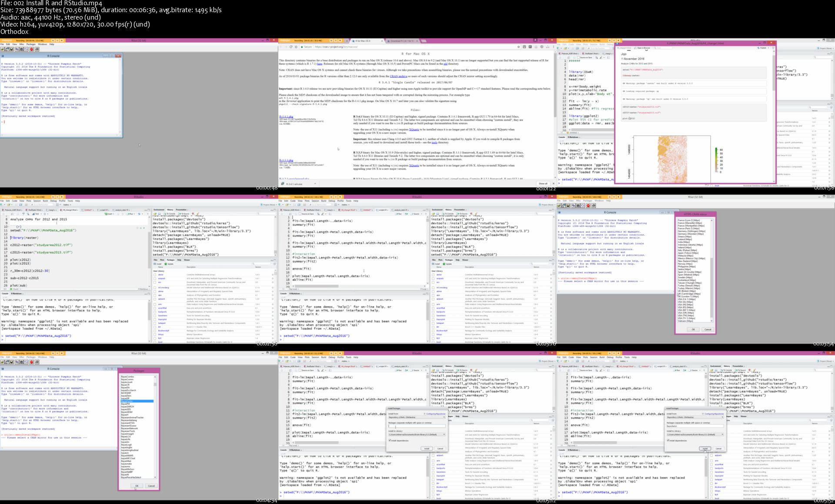
Task: Click the To Source icon in the 00:05:12 History pane
Action: (x=462, y=370)
